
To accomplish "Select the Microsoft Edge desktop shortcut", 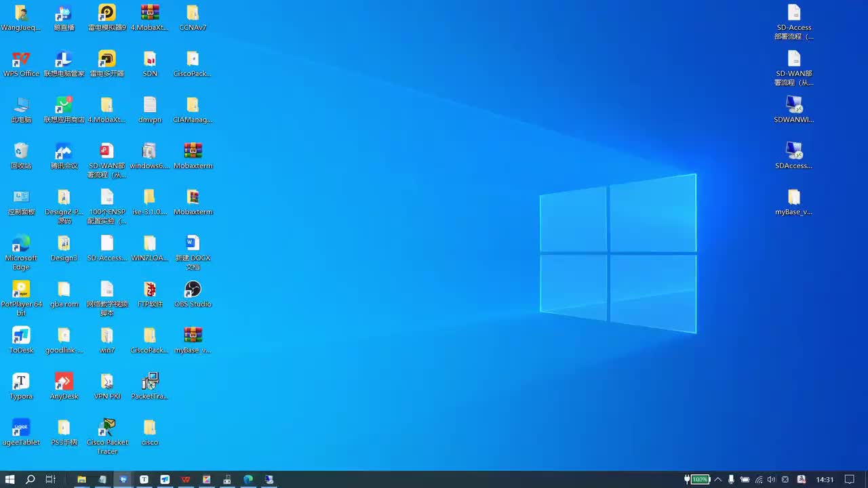I will point(21,253).
